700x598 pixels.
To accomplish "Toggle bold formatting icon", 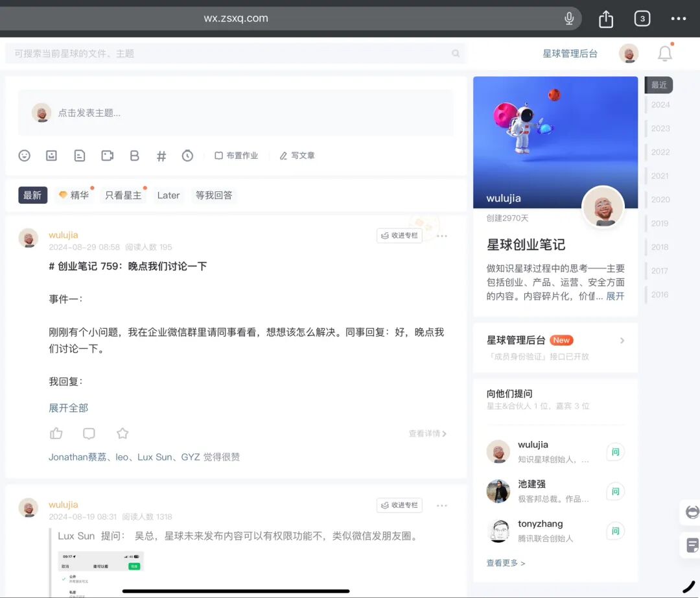I will (x=134, y=156).
